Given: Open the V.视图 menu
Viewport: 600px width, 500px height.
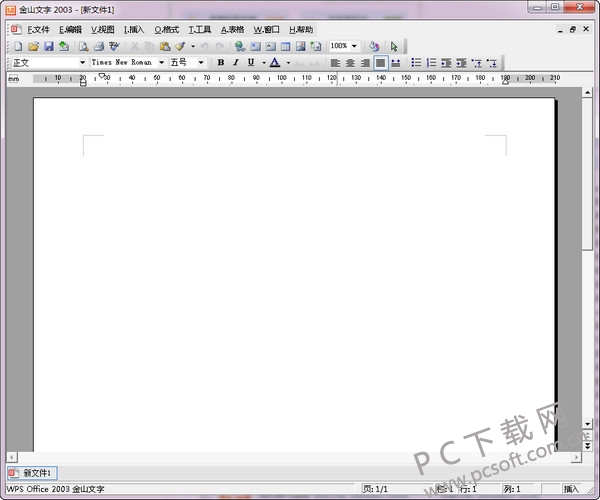Looking at the screenshot, I should pos(103,29).
